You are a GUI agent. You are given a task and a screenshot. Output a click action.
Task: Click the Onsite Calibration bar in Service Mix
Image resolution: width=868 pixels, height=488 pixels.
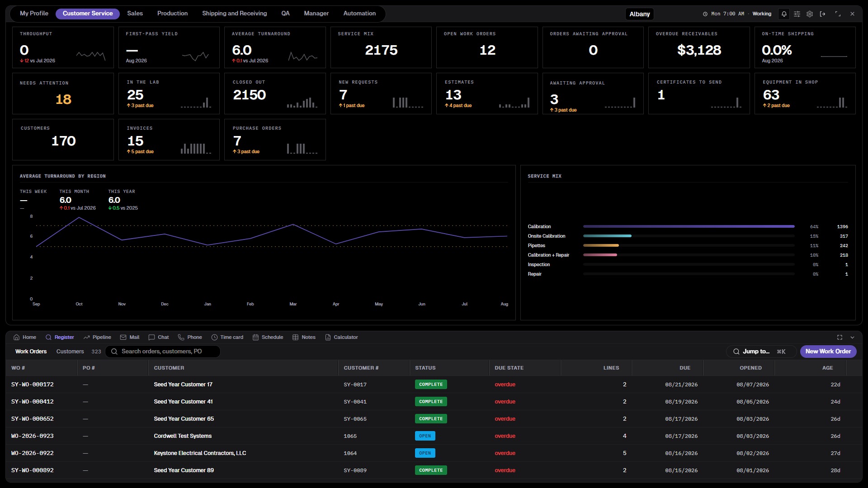click(607, 236)
